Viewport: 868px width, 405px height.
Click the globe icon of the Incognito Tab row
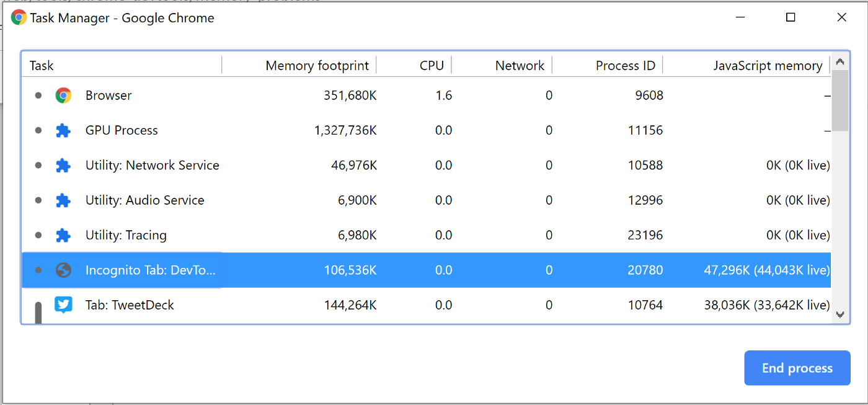(x=63, y=270)
